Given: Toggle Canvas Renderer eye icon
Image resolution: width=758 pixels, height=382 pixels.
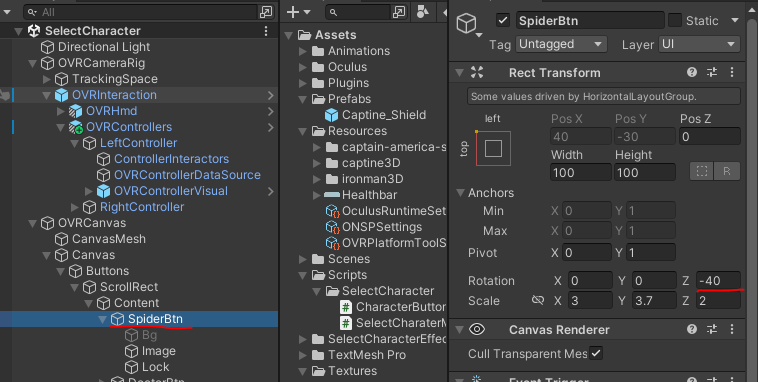Looking at the screenshot, I should click(x=477, y=329).
